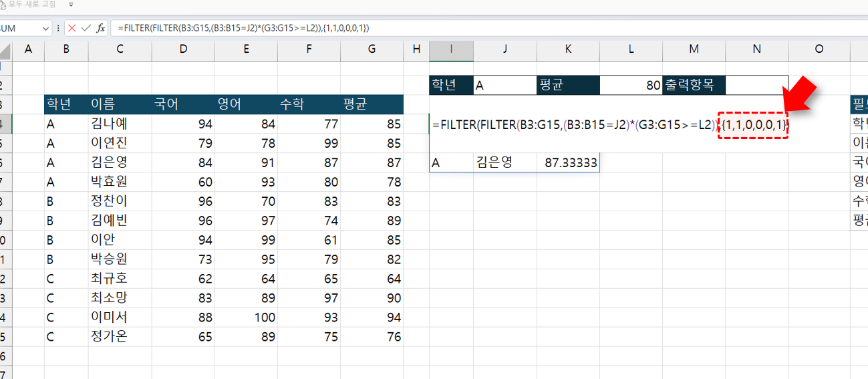Click the 학년 label cell in column I
This screenshot has height=379, width=868.
coord(452,85)
